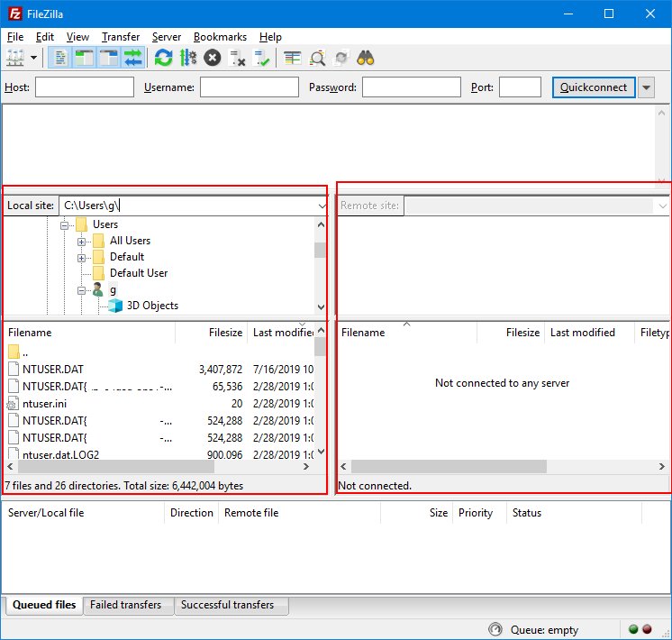Open the Local site path dropdown
Screen dimensions: 672x640
coord(322,206)
